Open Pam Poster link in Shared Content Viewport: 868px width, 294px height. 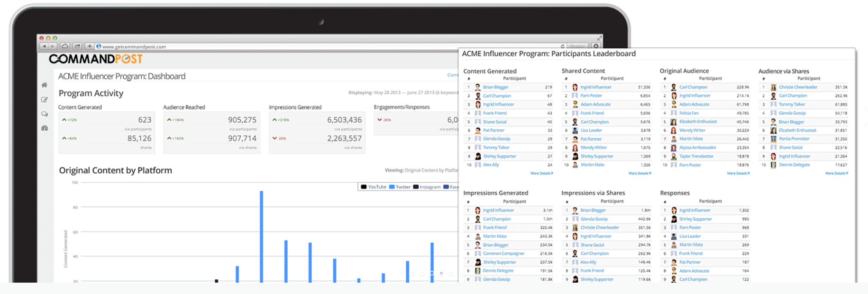(x=591, y=96)
